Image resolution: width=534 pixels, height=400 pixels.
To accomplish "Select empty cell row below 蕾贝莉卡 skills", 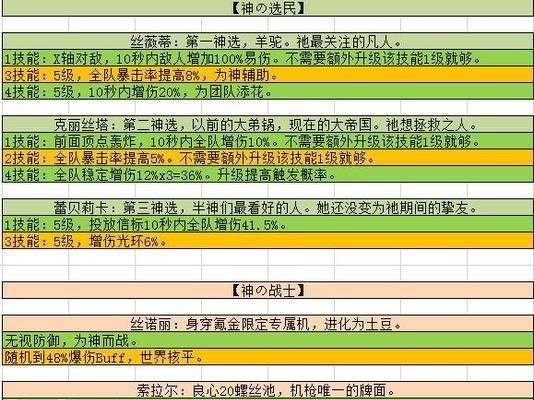I will 268,257.
